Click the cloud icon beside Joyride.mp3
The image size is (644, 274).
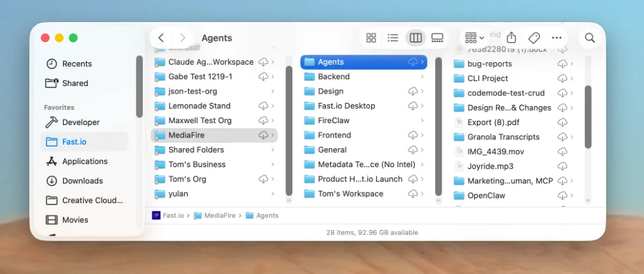(562, 166)
